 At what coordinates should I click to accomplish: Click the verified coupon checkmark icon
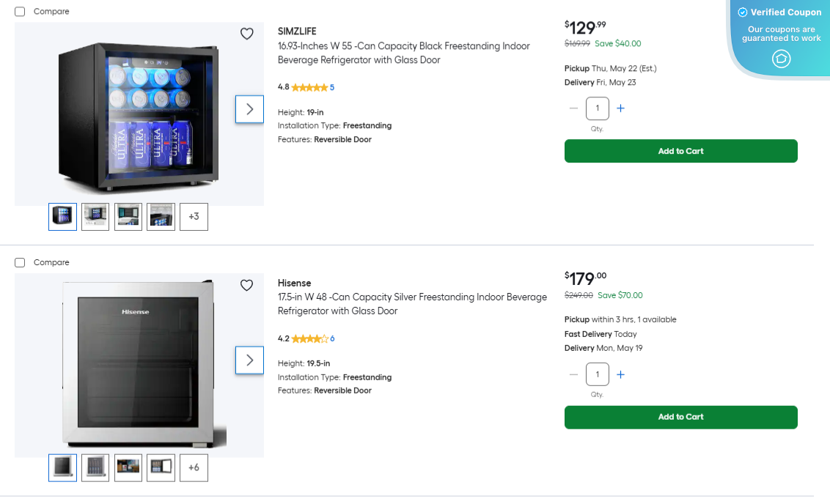click(743, 12)
